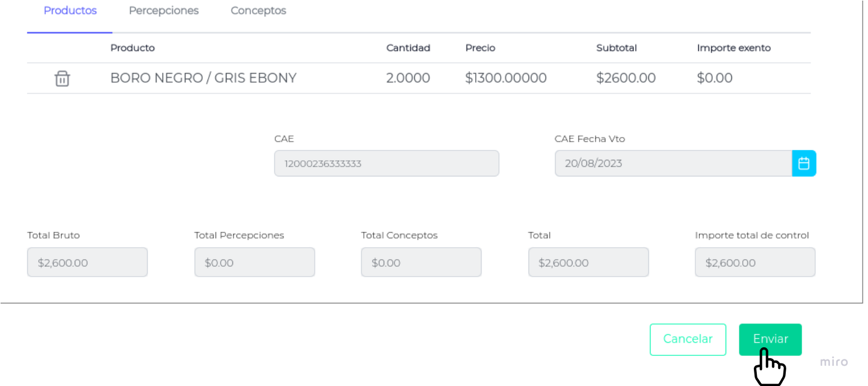Click the CAE Fecha Vto date field
This screenshot has width=868, height=386.
point(673,163)
